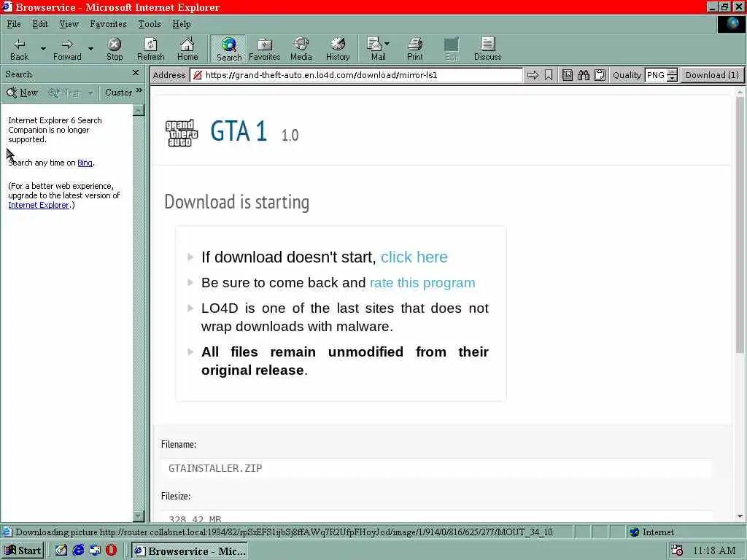
Task: Toggle the Search companion toolbar button
Action: point(228,49)
